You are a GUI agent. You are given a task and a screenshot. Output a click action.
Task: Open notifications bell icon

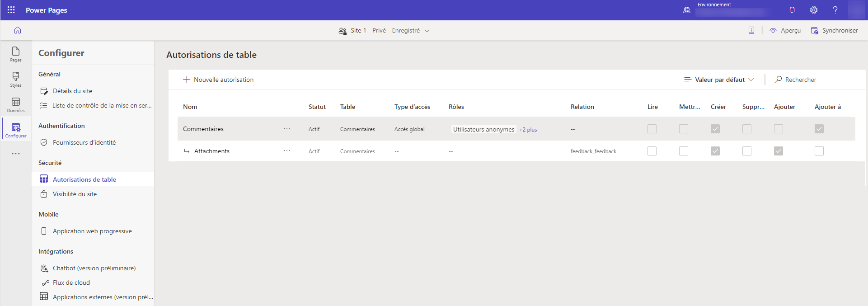[x=792, y=10]
